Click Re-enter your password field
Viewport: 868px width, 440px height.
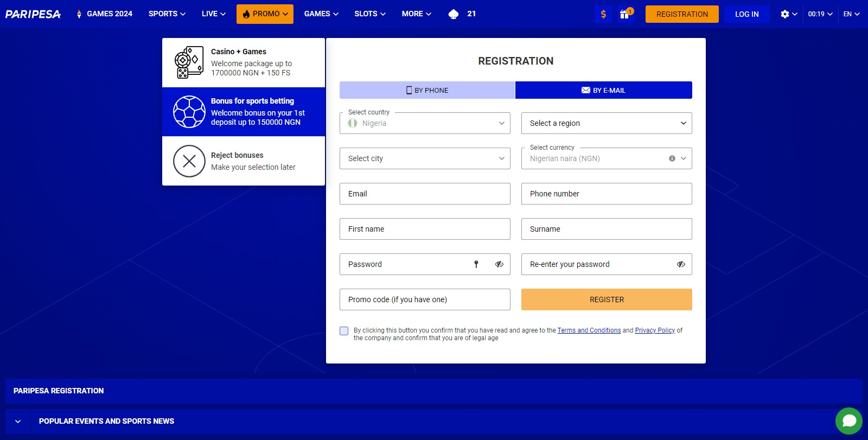tap(607, 264)
